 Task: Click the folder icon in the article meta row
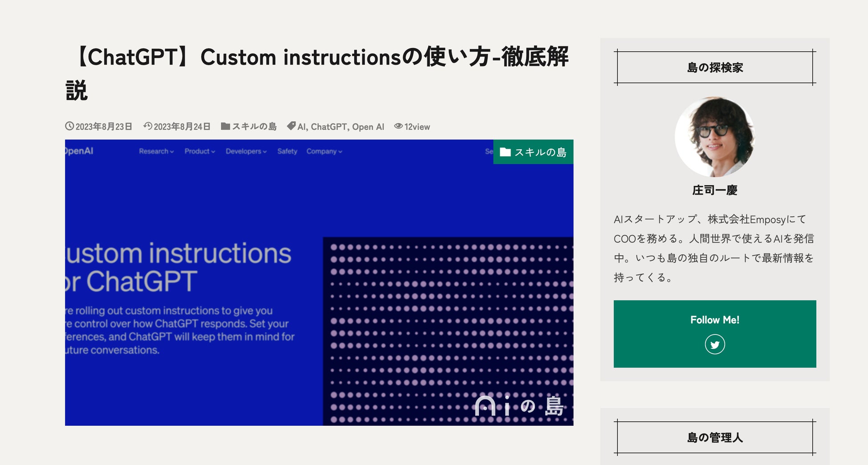[x=226, y=126]
